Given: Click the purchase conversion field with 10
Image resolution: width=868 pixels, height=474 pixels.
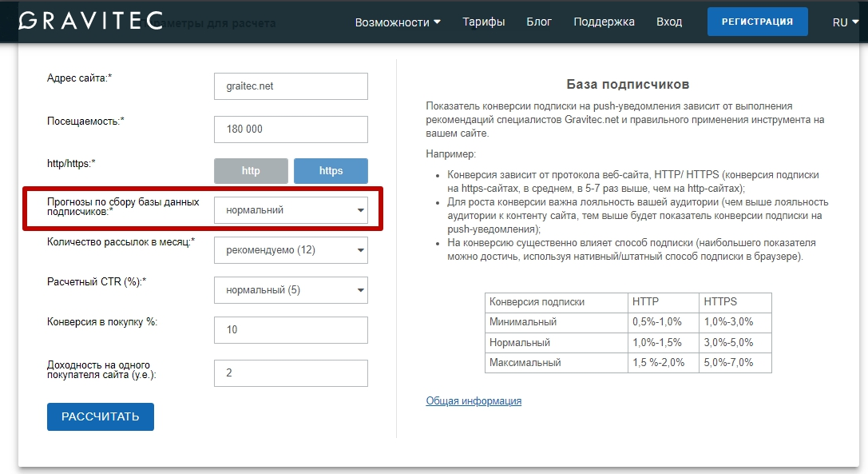Looking at the screenshot, I should click(x=291, y=330).
